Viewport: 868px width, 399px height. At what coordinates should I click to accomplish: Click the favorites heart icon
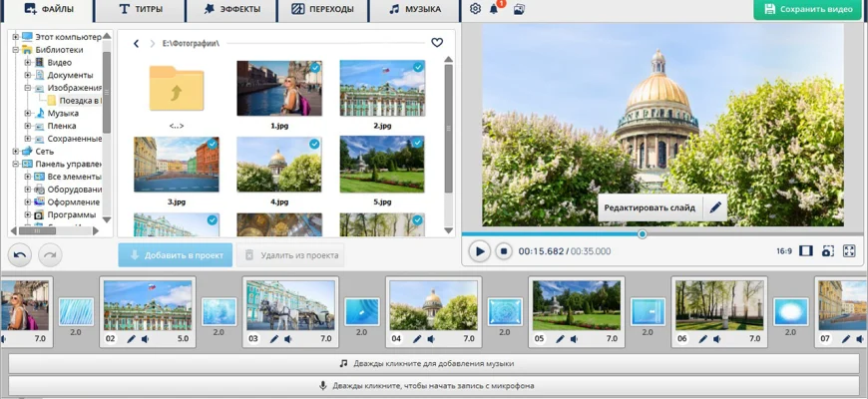(437, 43)
